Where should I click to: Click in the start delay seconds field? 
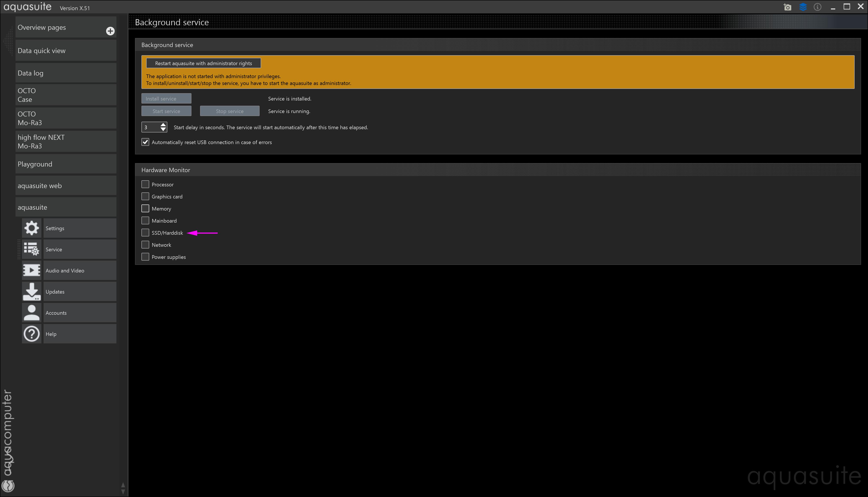(150, 127)
